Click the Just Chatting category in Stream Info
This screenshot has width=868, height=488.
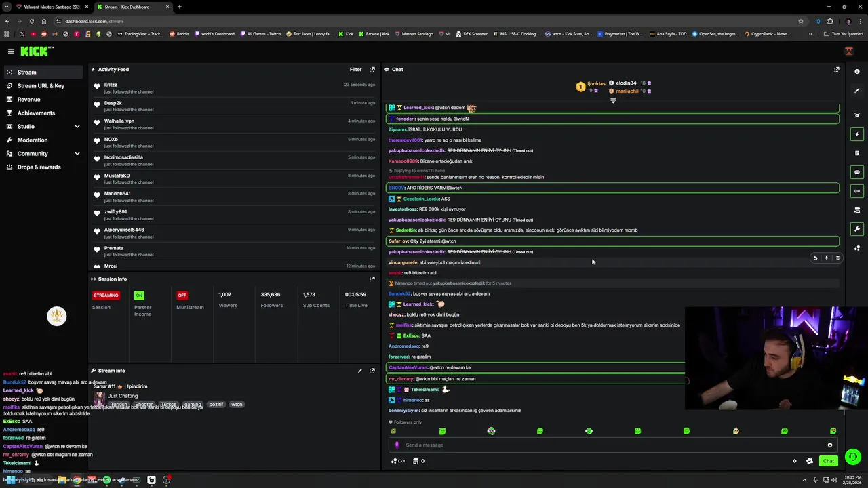click(123, 396)
